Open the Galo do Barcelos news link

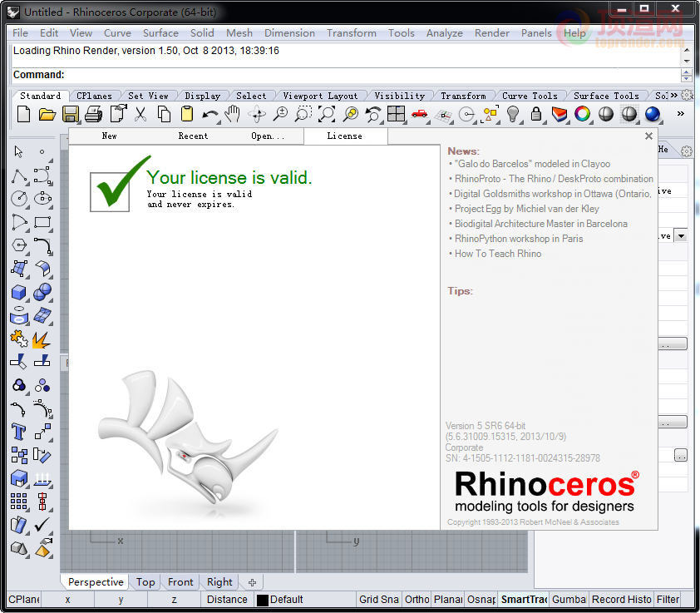pos(532,164)
